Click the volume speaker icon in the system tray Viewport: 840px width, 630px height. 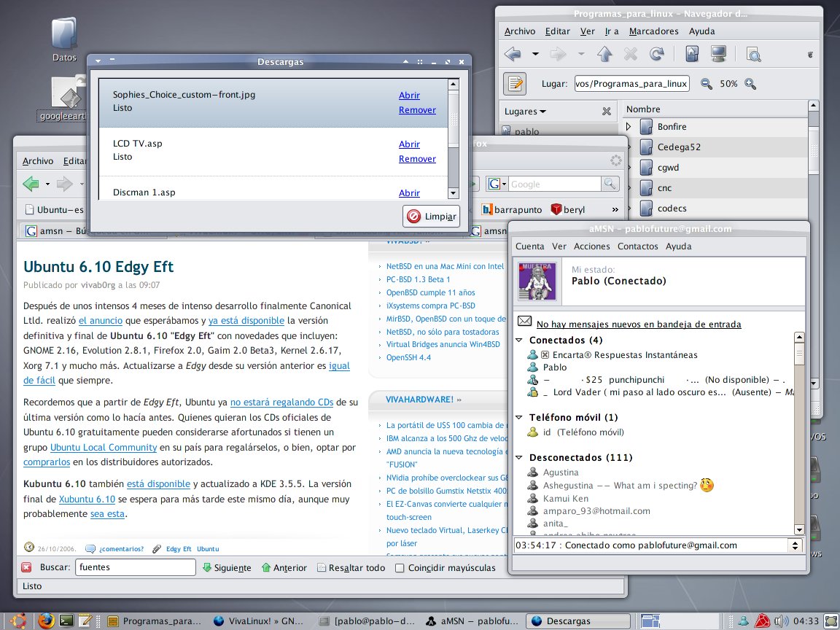[x=780, y=621]
